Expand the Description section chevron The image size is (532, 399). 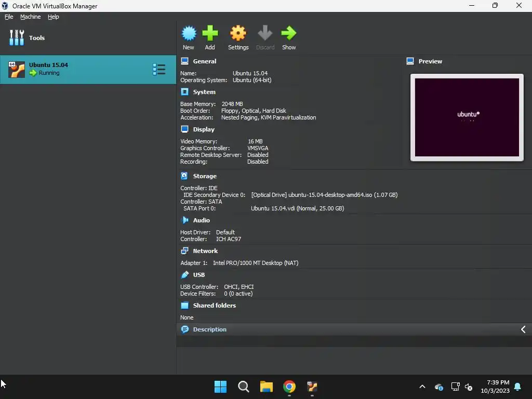pyautogui.click(x=523, y=329)
